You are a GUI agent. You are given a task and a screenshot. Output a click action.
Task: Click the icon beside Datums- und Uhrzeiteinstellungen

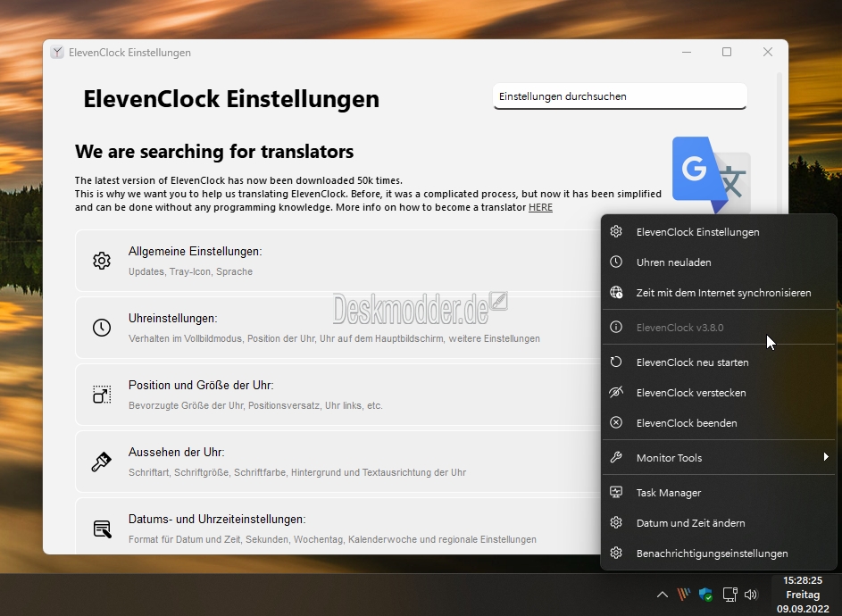102,529
